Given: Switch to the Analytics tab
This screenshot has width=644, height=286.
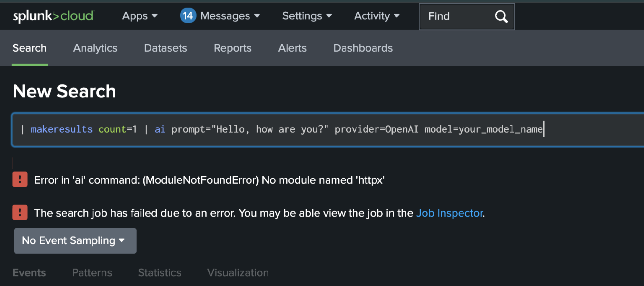Looking at the screenshot, I should pos(95,48).
